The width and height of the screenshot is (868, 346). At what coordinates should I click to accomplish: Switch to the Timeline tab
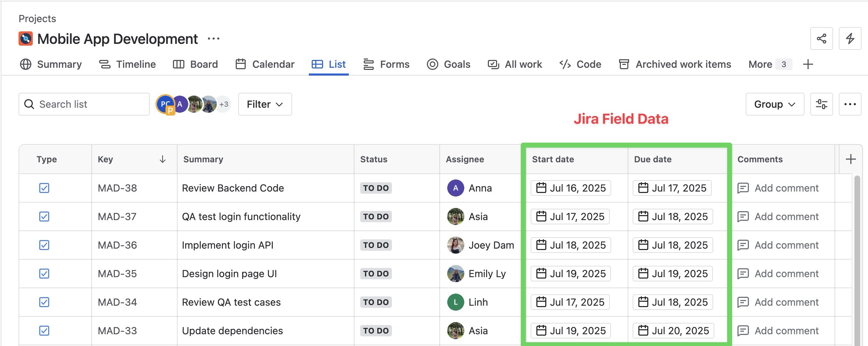coord(127,64)
